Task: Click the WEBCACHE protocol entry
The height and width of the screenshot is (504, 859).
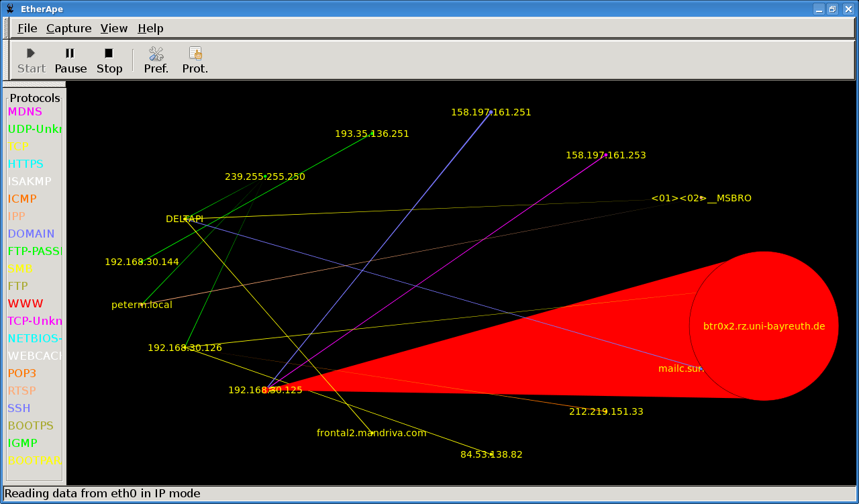Action: (35, 356)
